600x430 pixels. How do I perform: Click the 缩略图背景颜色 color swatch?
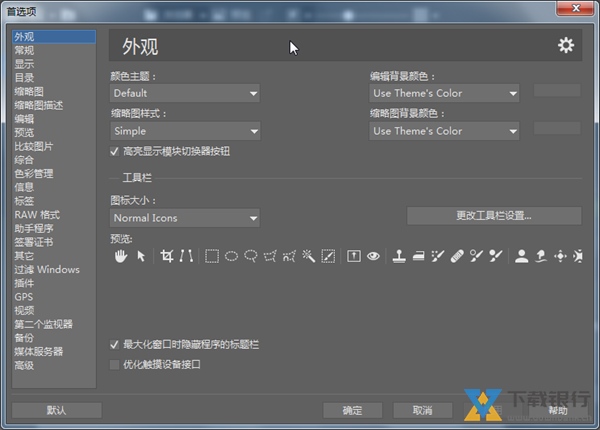(x=557, y=128)
